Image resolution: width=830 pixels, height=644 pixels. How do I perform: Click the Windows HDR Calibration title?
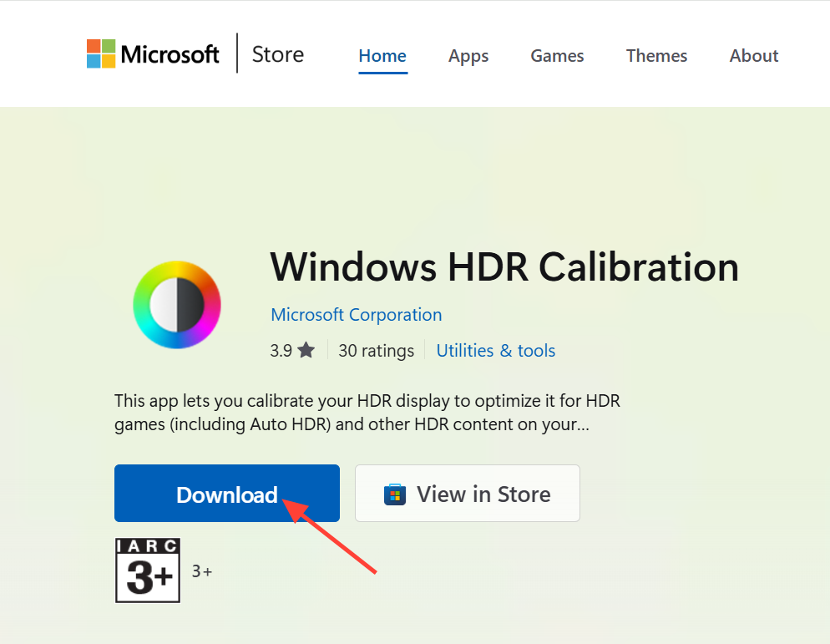504,267
